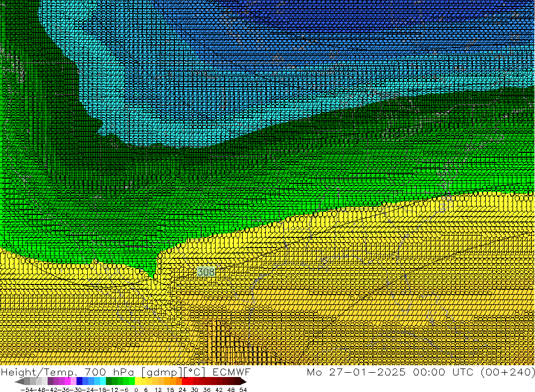Click the 308 height contour label
The height and width of the screenshot is (392, 535).
point(206,272)
